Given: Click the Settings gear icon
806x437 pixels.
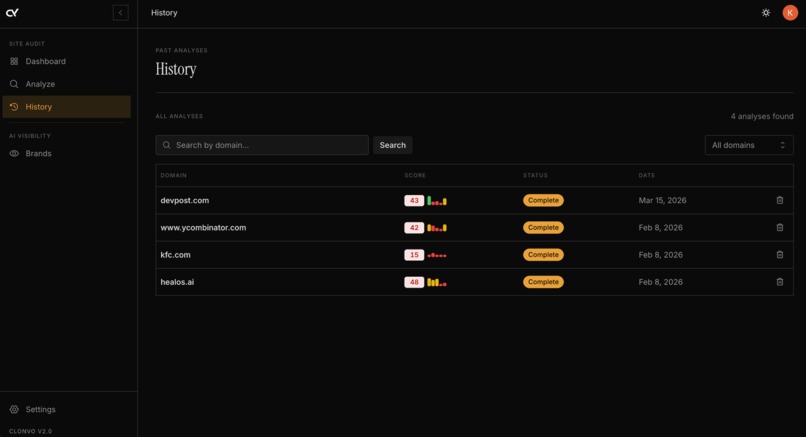Looking at the screenshot, I should tap(14, 409).
